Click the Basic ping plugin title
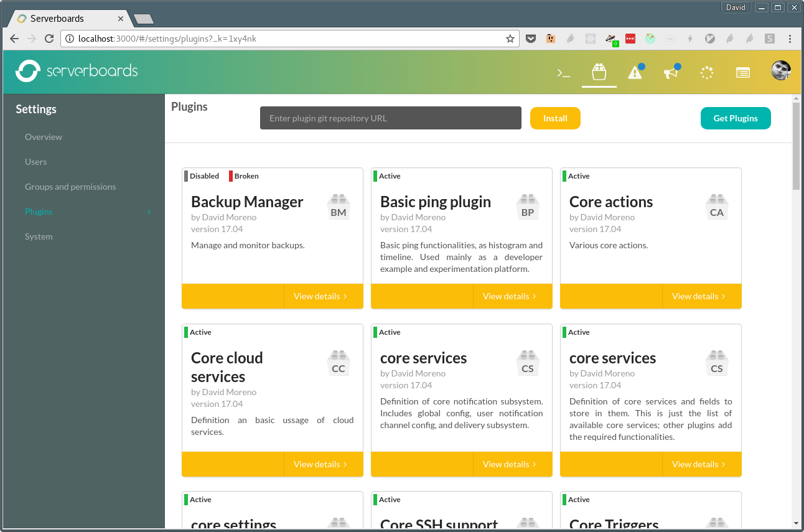The image size is (804, 532). (436, 202)
